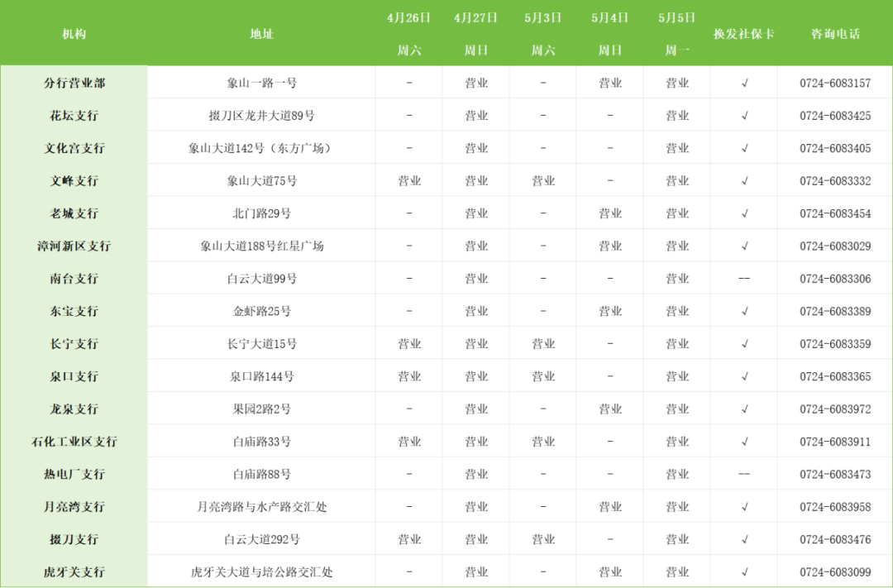Select the 5月3日 周六 header
The width and height of the screenshot is (893, 588).
[x=542, y=34]
